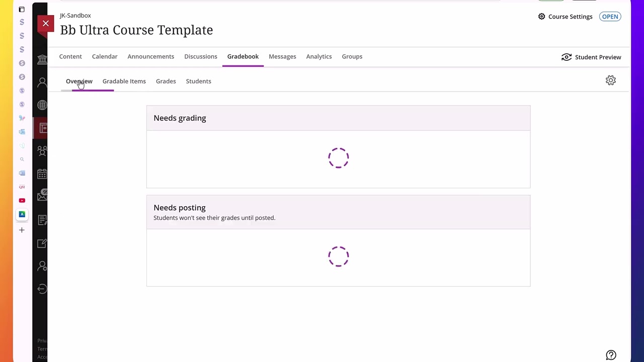Open the Activity Stream globe icon
This screenshot has height=362, width=644.
[42, 105]
